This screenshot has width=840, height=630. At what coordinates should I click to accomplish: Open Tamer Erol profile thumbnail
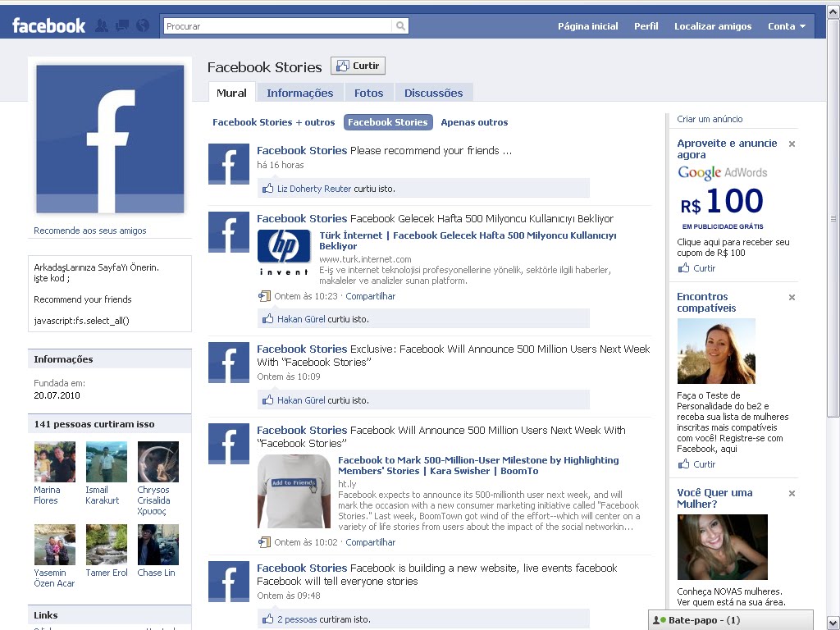click(x=107, y=545)
